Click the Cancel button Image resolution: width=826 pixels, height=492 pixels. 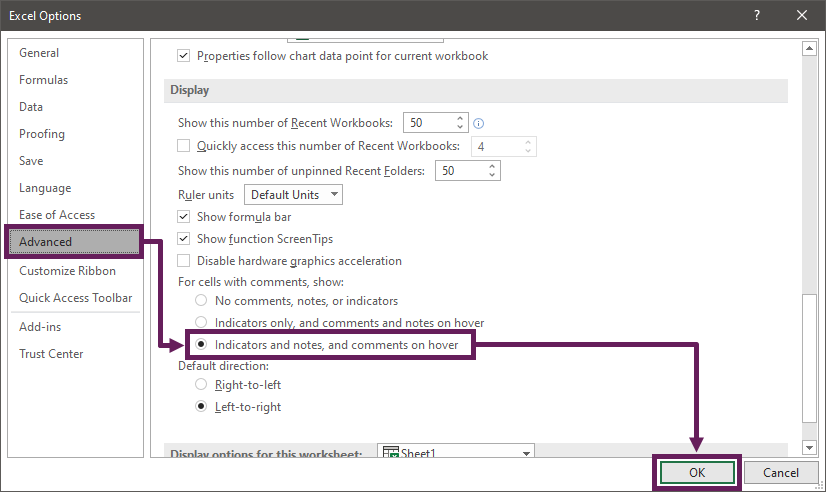[x=781, y=473]
